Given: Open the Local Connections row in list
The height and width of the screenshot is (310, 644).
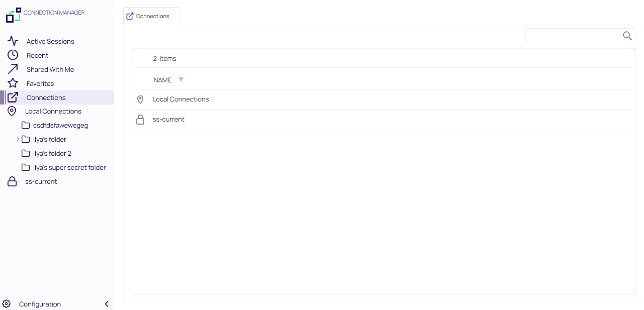Looking at the screenshot, I should [180, 99].
